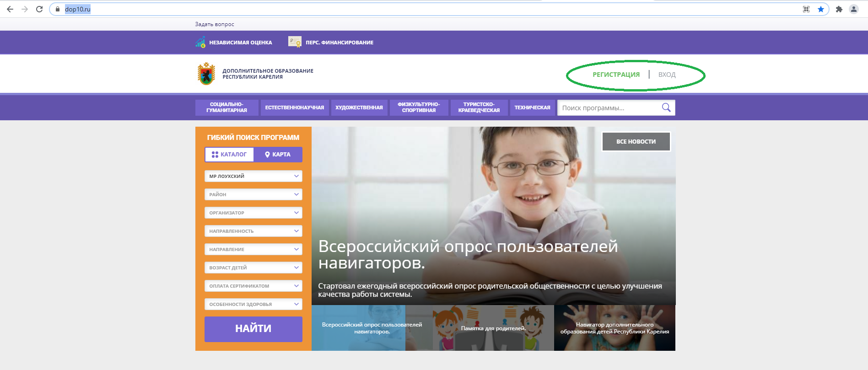Open the Туристско-краеведческая category

coord(479,107)
